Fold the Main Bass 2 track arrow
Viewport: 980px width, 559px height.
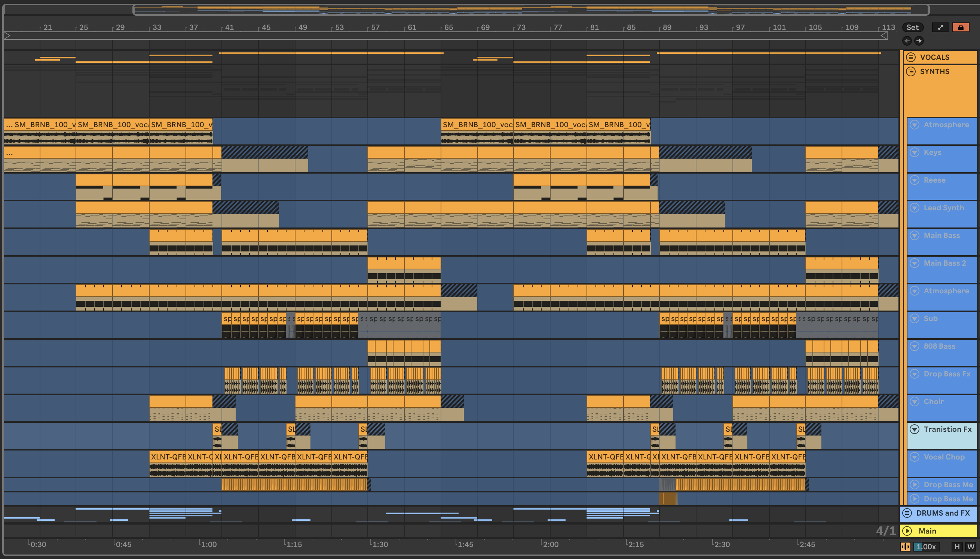915,263
